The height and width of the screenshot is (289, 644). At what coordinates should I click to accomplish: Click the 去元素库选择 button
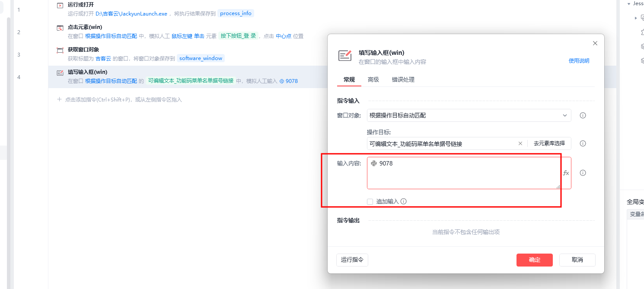(x=549, y=143)
